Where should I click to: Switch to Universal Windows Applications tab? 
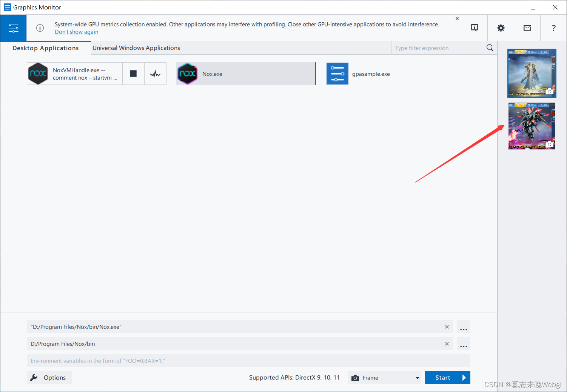coord(136,48)
